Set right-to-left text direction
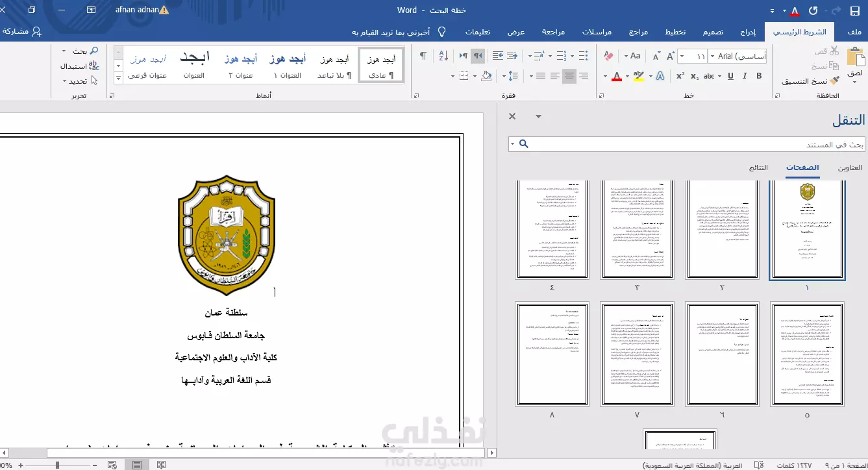This screenshot has width=868, height=470. (478, 56)
